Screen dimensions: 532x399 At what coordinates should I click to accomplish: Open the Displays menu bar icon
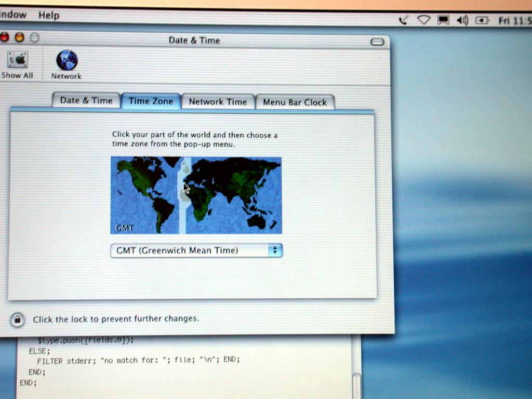[443, 20]
